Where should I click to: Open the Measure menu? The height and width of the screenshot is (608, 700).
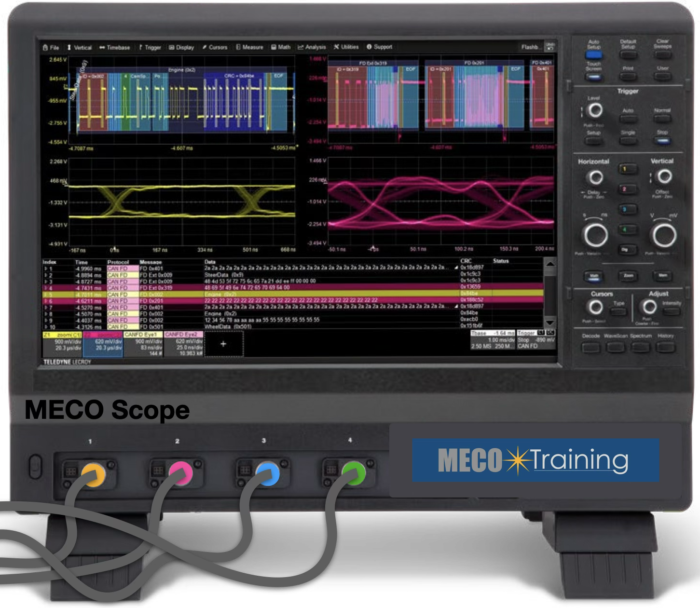[249, 47]
